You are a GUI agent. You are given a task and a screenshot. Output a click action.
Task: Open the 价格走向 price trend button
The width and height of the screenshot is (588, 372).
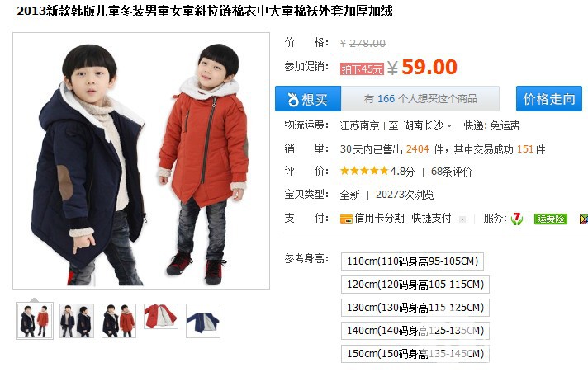548,99
